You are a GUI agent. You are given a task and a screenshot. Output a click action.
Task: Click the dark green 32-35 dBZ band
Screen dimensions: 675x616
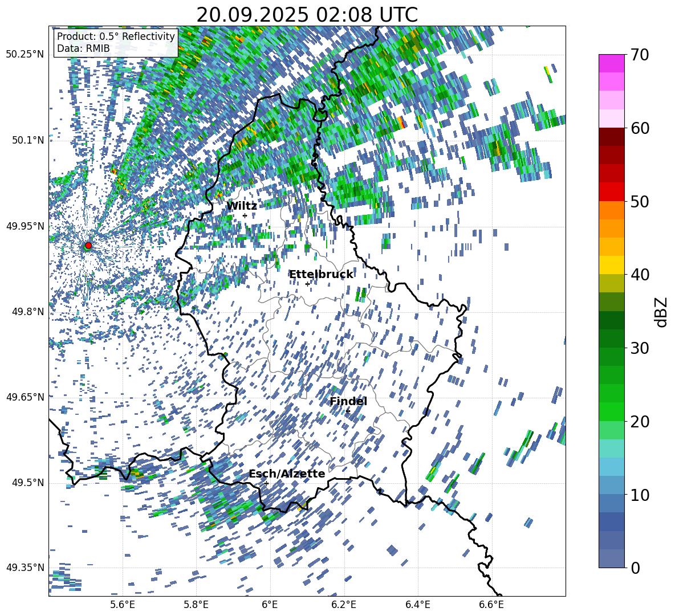point(611,320)
